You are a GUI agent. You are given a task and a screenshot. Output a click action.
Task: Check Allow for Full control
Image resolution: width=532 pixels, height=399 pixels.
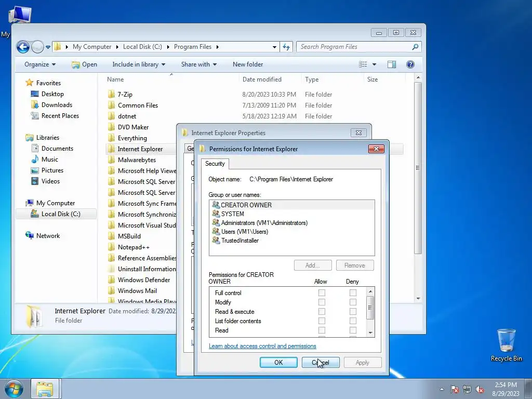[x=322, y=292]
